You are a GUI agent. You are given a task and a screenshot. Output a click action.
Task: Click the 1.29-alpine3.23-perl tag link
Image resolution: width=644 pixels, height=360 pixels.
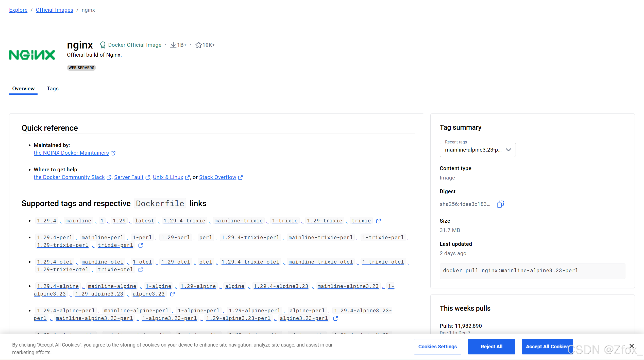coord(238,318)
